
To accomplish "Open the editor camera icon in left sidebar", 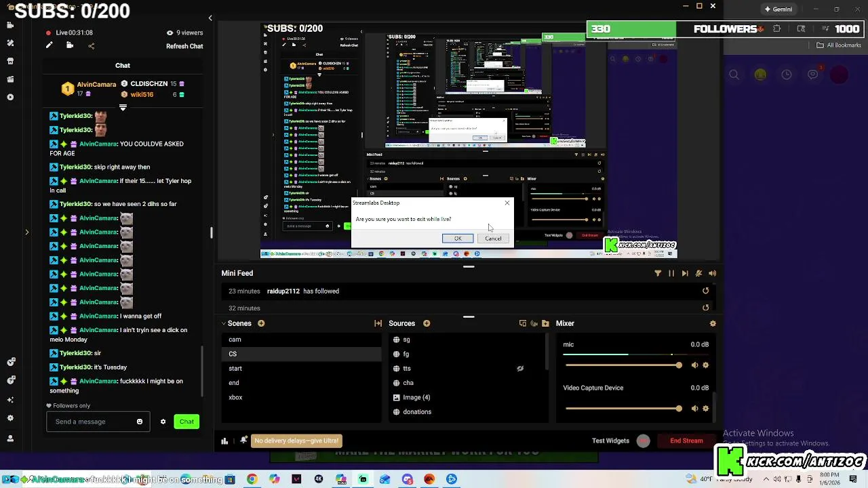I will tap(10, 25).
